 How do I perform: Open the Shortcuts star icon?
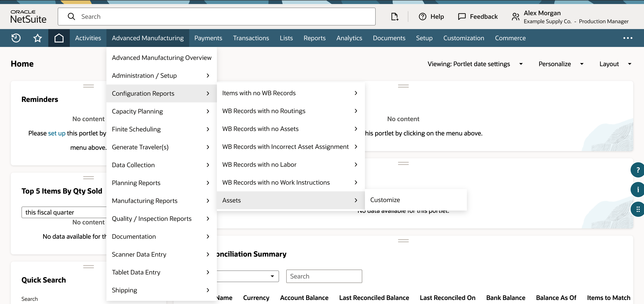[38, 38]
